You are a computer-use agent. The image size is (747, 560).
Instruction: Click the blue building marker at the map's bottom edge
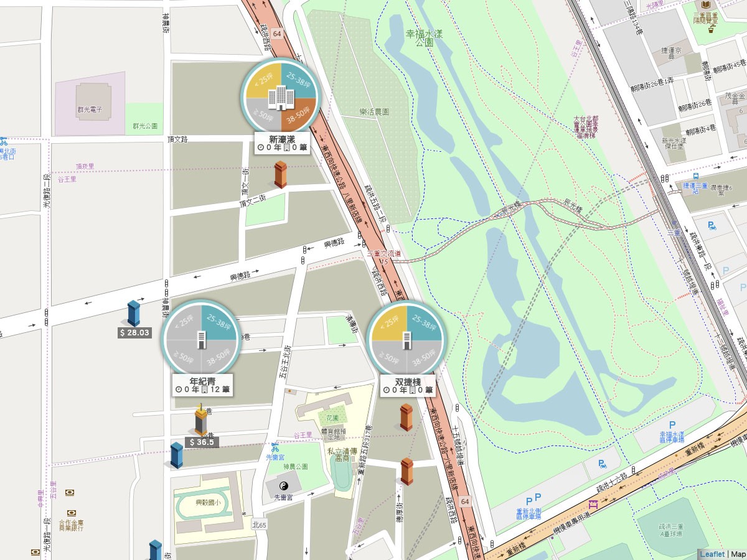click(155, 550)
